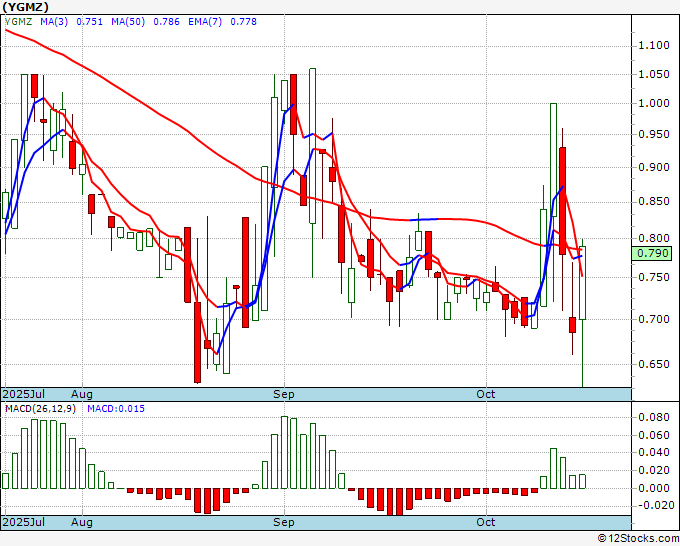Click the Oct label on price chart axis
680x546 pixels.
click(486, 394)
